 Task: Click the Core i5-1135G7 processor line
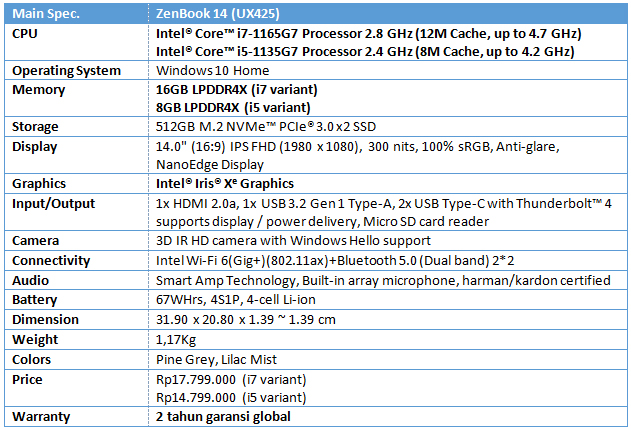365,52
